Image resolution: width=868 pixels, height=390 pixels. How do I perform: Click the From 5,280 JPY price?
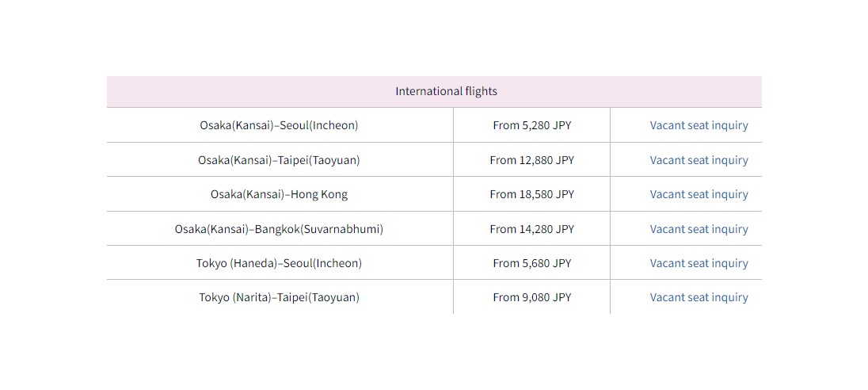(x=532, y=125)
